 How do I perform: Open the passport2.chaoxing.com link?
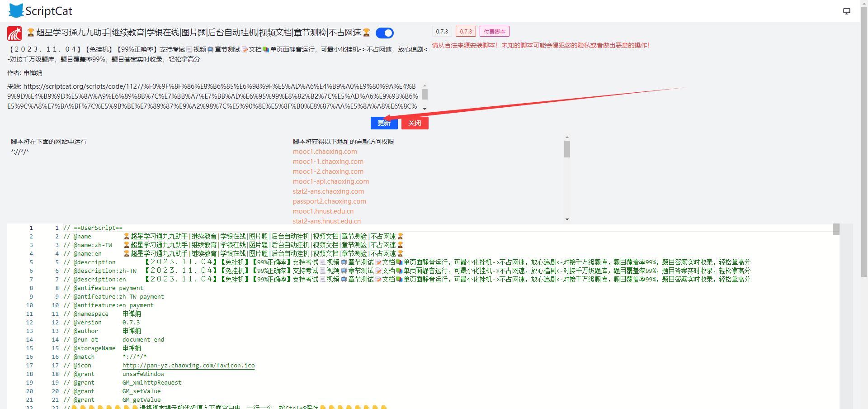coord(329,201)
